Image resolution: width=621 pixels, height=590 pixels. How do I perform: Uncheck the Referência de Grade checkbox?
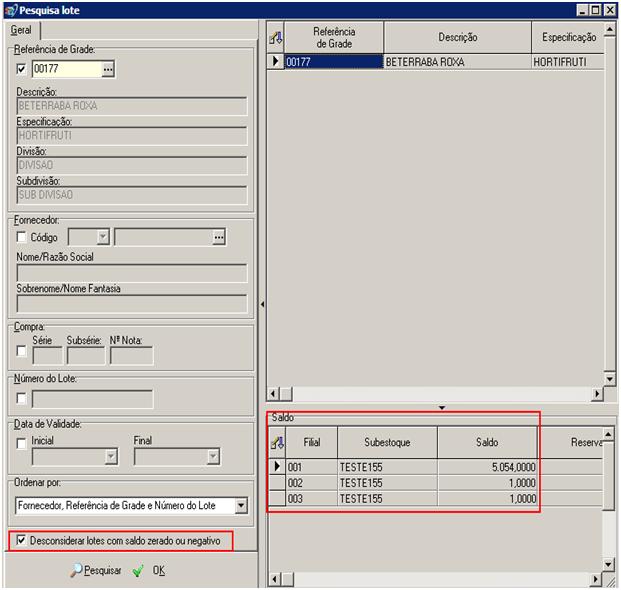(23, 69)
